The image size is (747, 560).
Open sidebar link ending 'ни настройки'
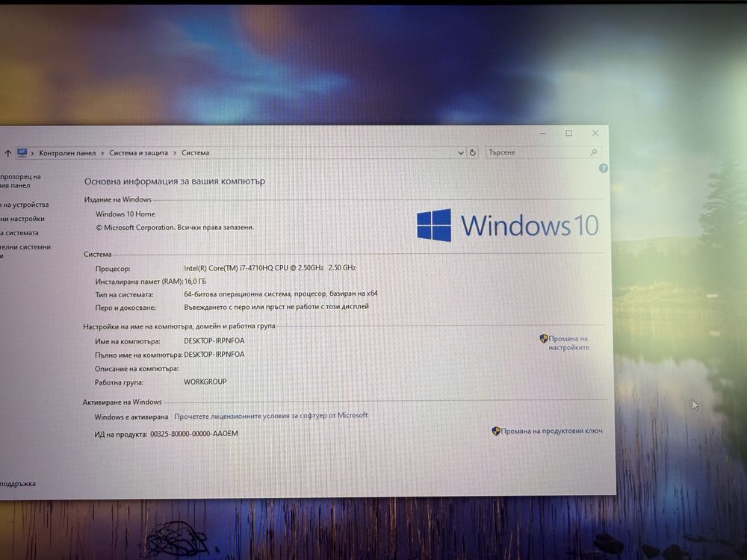pyautogui.click(x=22, y=219)
